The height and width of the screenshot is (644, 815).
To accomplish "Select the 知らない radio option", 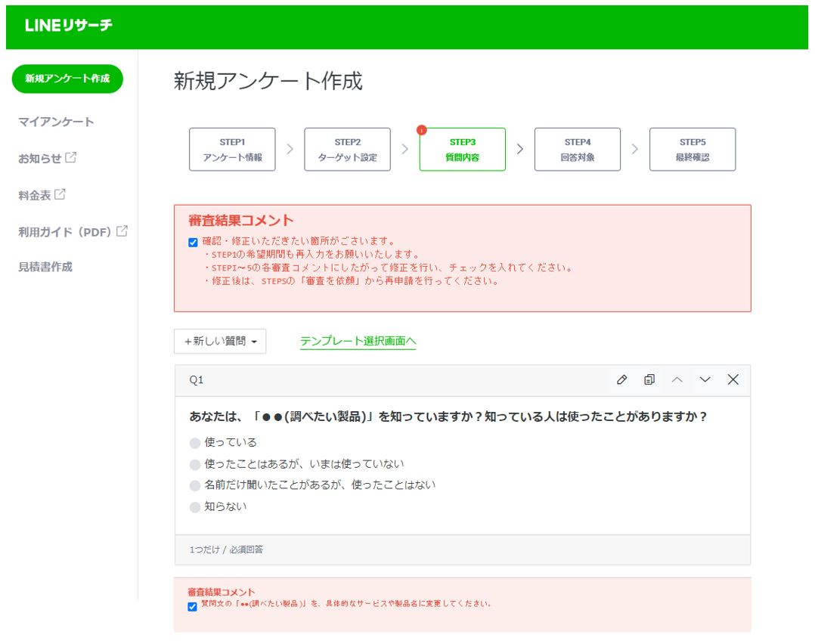I will [195, 507].
